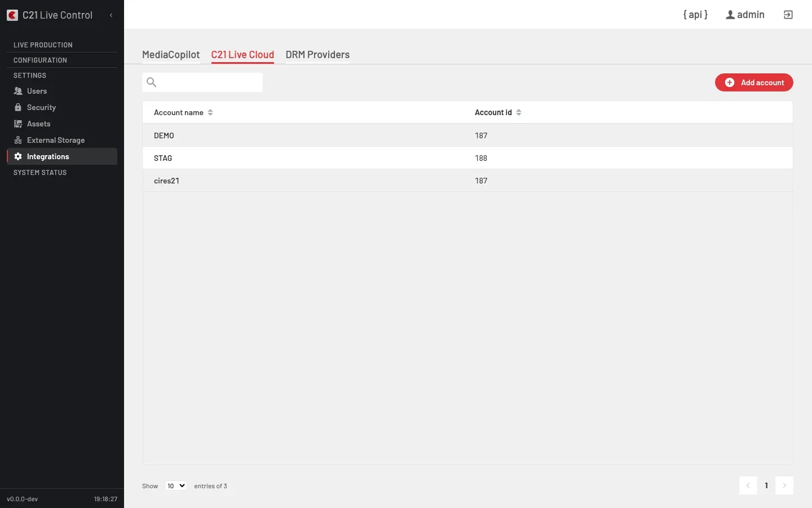This screenshot has width=812, height=508.
Task: Sort by Account id arrows
Action: tap(519, 112)
